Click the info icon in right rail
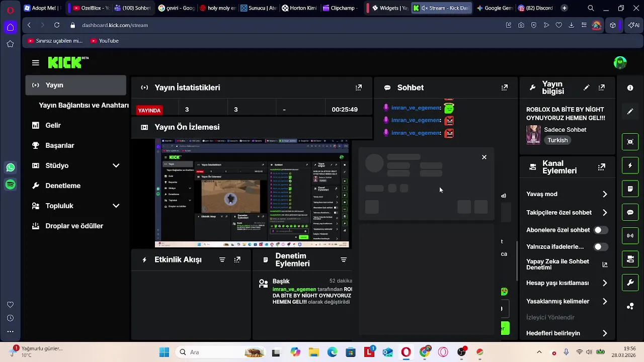644x362 pixels. point(630,87)
